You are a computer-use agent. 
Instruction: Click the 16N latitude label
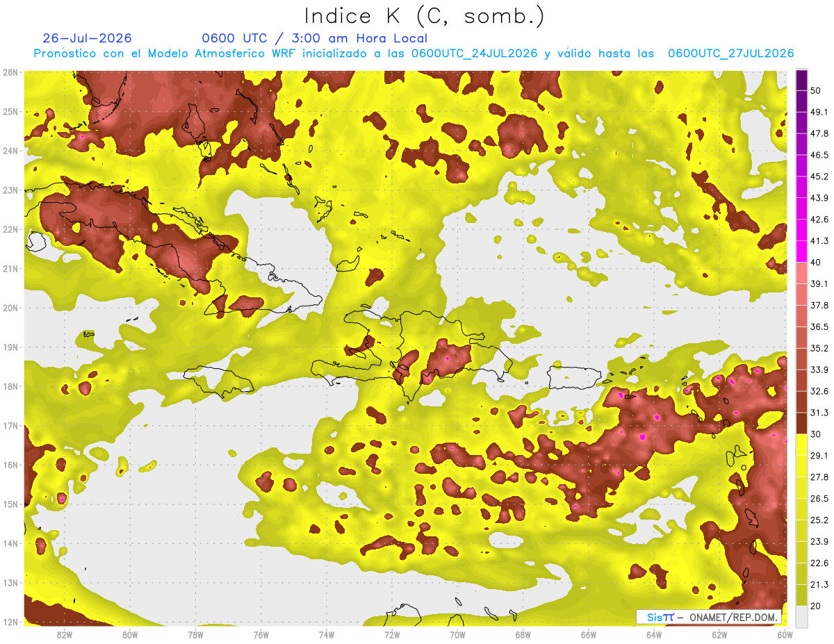(10, 465)
